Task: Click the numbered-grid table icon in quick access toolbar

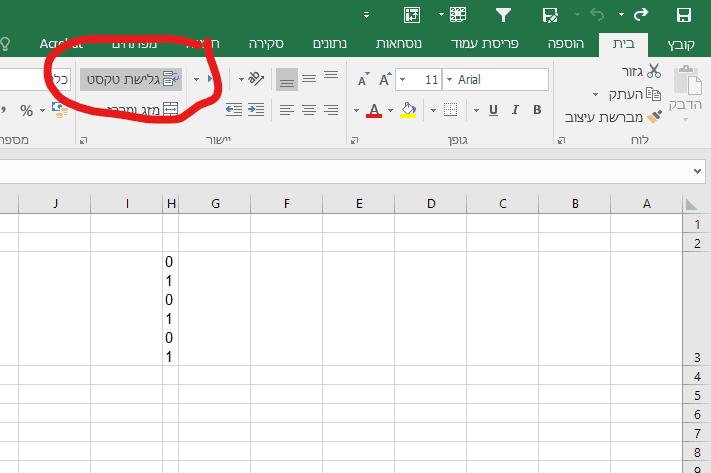Action: pos(458,15)
